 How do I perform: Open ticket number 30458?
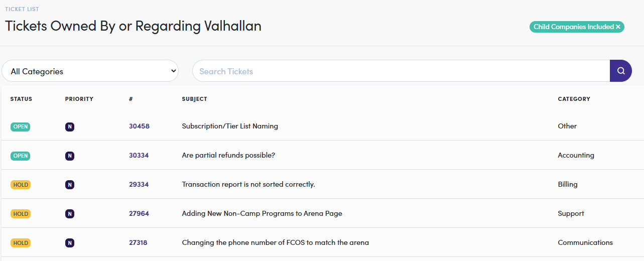tap(139, 126)
